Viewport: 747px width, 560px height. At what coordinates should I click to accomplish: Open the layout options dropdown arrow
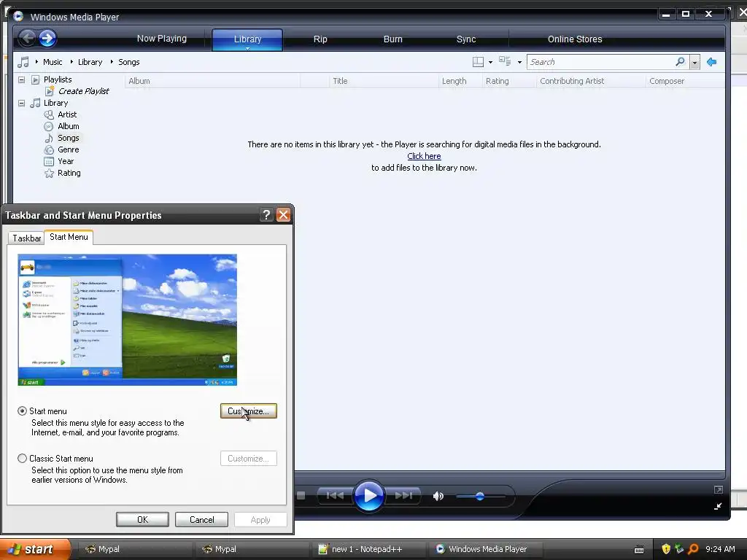coord(491,63)
